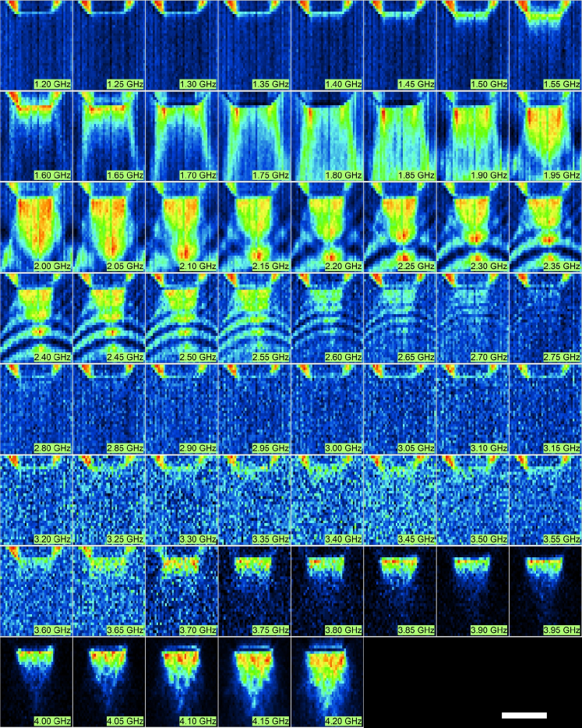Click the '3.10 GHz' frequency label
582x728 pixels.
(x=489, y=448)
